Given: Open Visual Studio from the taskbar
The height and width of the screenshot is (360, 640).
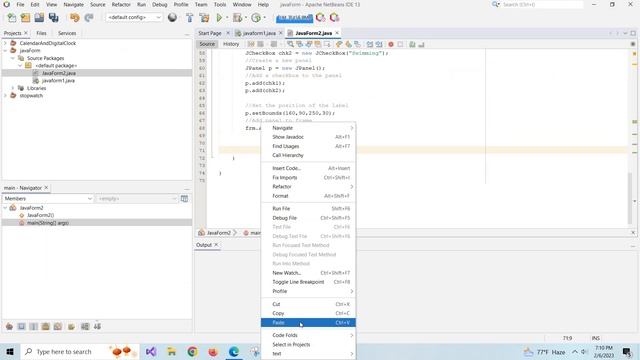Looking at the screenshot, I should point(151,351).
